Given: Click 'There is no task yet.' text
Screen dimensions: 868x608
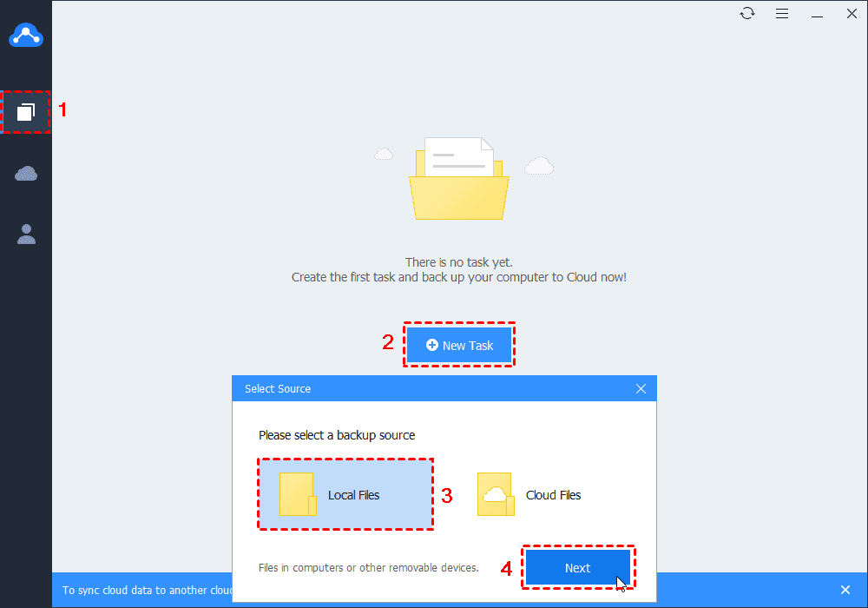Looking at the screenshot, I should [x=459, y=262].
